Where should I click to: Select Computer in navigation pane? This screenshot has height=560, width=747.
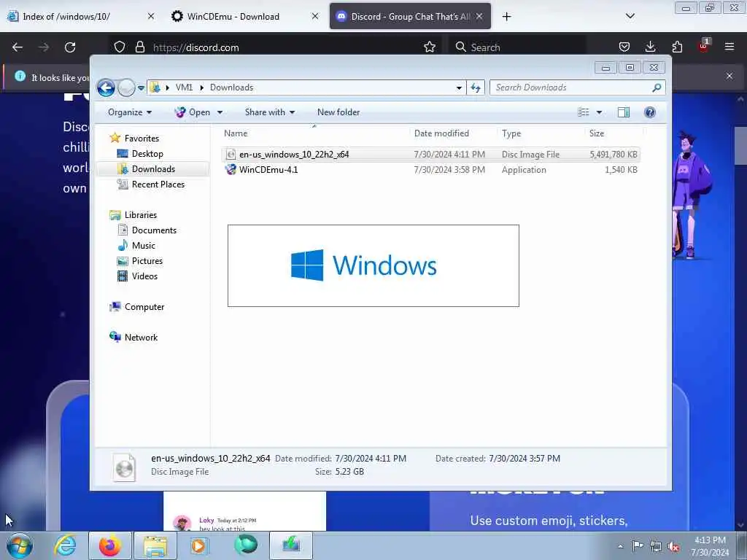coord(144,307)
